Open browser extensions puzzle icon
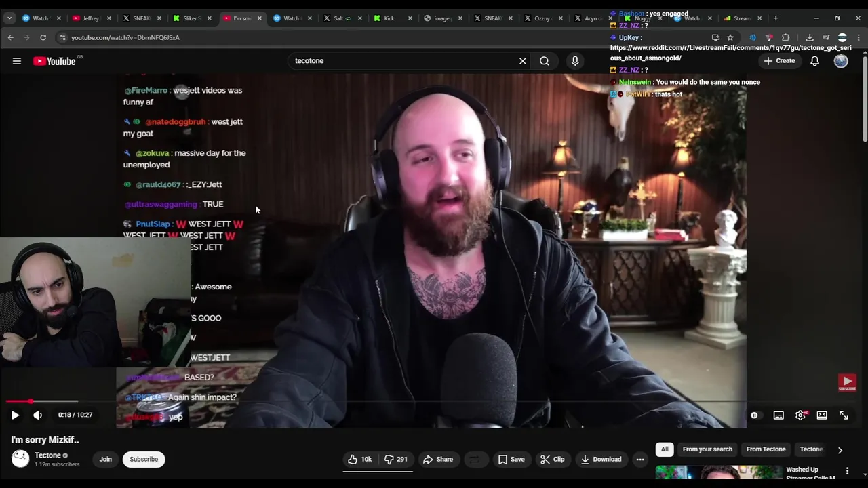Viewport: 868px width, 488px height. pos(785,37)
